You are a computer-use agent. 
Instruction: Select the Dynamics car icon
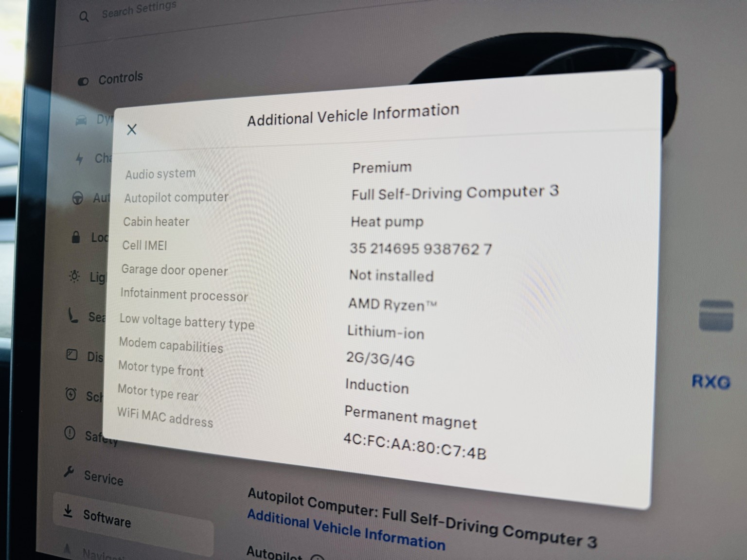point(81,120)
